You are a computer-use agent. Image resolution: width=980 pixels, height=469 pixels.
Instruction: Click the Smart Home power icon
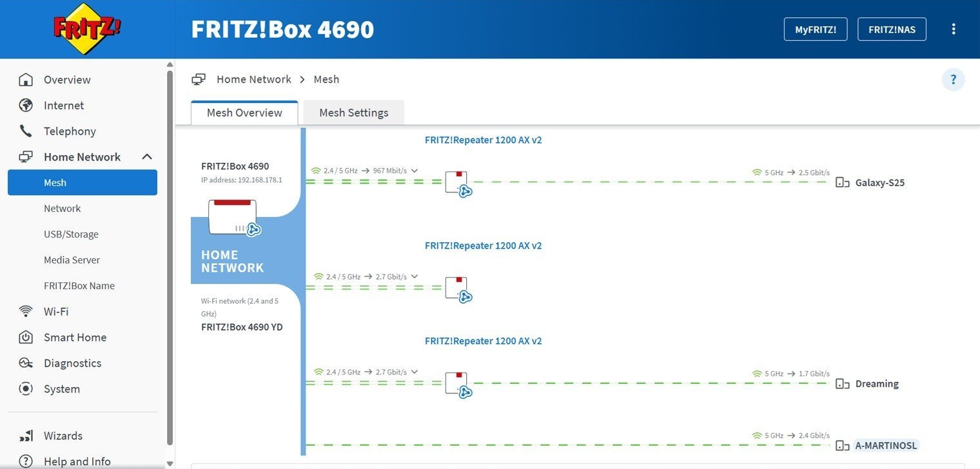(26, 338)
